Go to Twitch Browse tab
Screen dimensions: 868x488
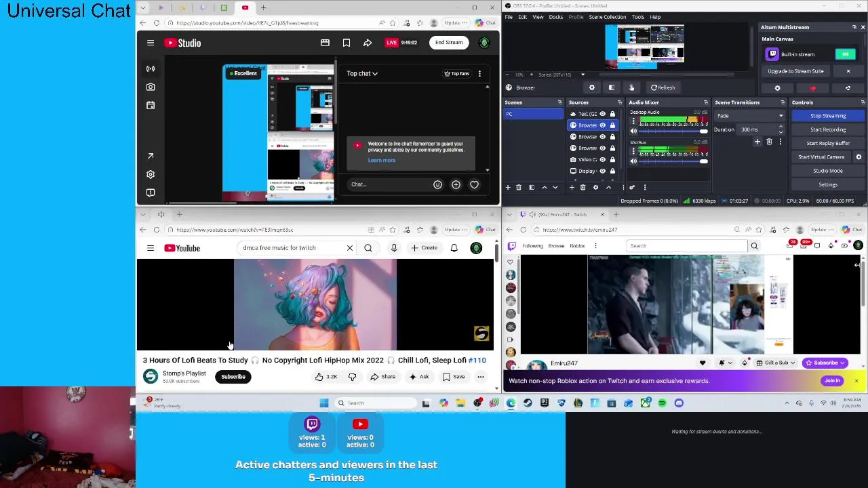[556, 246]
